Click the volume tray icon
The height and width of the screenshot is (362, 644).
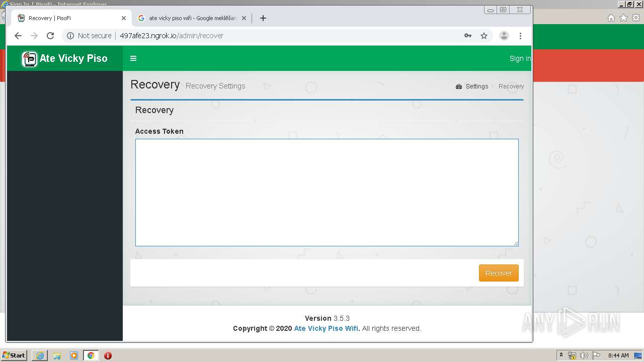(584, 355)
